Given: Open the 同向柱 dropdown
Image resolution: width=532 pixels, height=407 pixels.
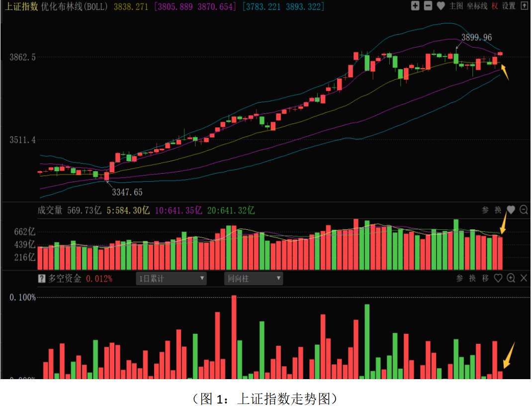Looking at the screenshot, I should (254, 279).
